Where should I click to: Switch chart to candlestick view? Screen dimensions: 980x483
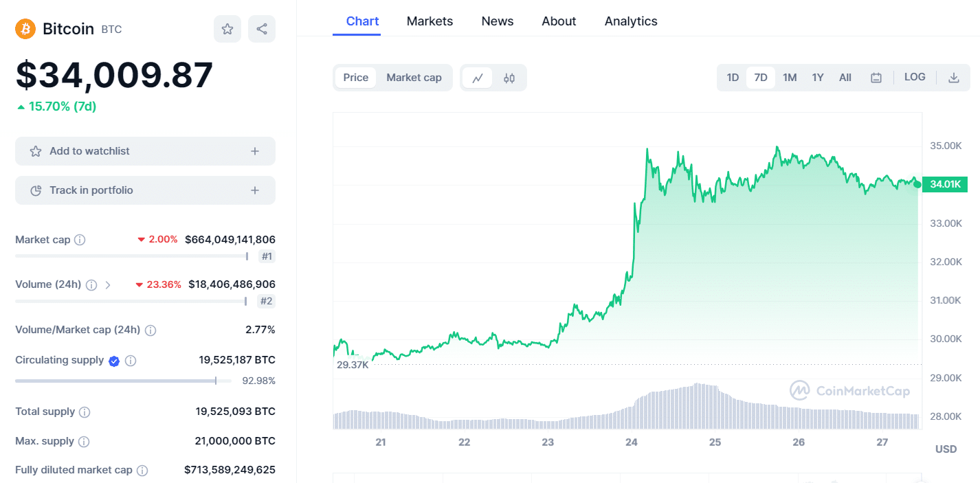click(509, 77)
